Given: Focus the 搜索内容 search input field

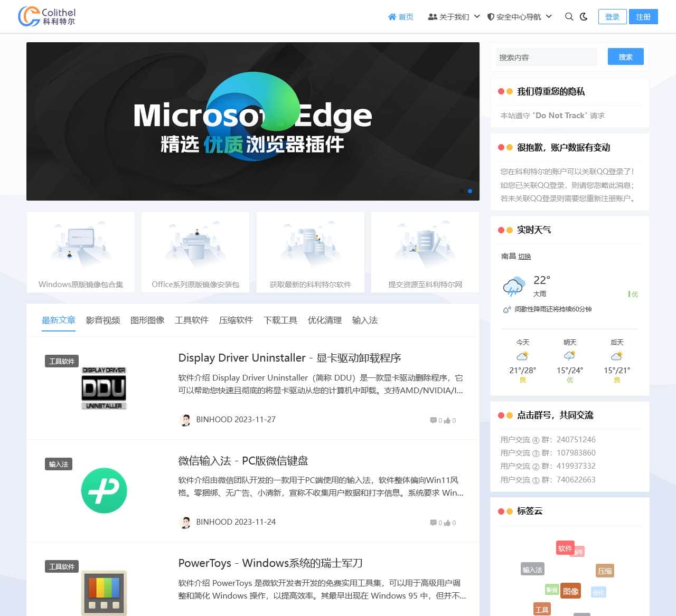Looking at the screenshot, I should pos(546,57).
